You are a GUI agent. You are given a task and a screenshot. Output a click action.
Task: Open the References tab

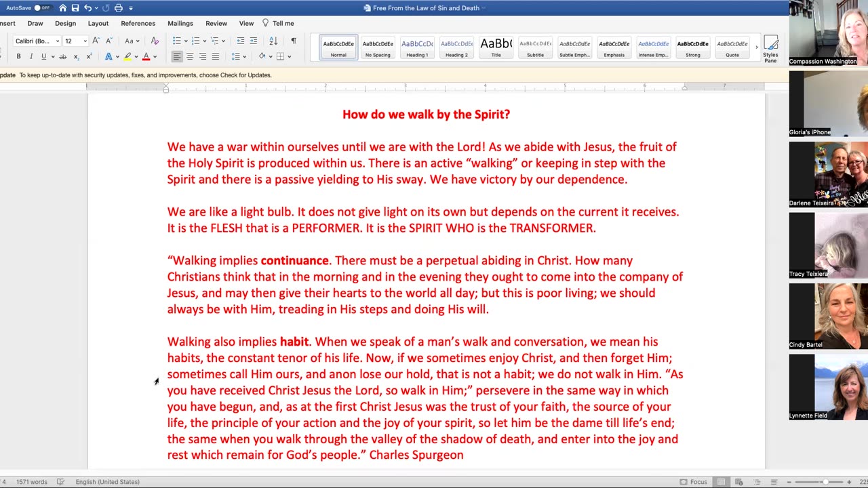click(x=138, y=23)
